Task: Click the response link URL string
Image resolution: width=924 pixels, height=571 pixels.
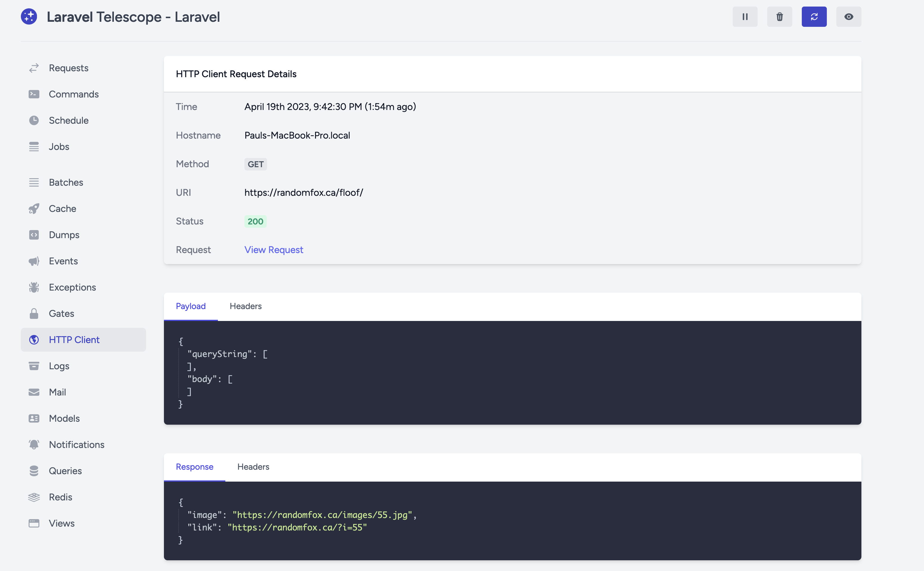Action: click(297, 527)
